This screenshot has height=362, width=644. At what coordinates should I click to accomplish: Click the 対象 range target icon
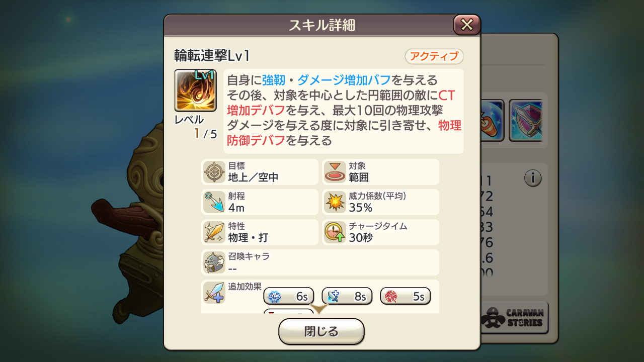tap(335, 172)
